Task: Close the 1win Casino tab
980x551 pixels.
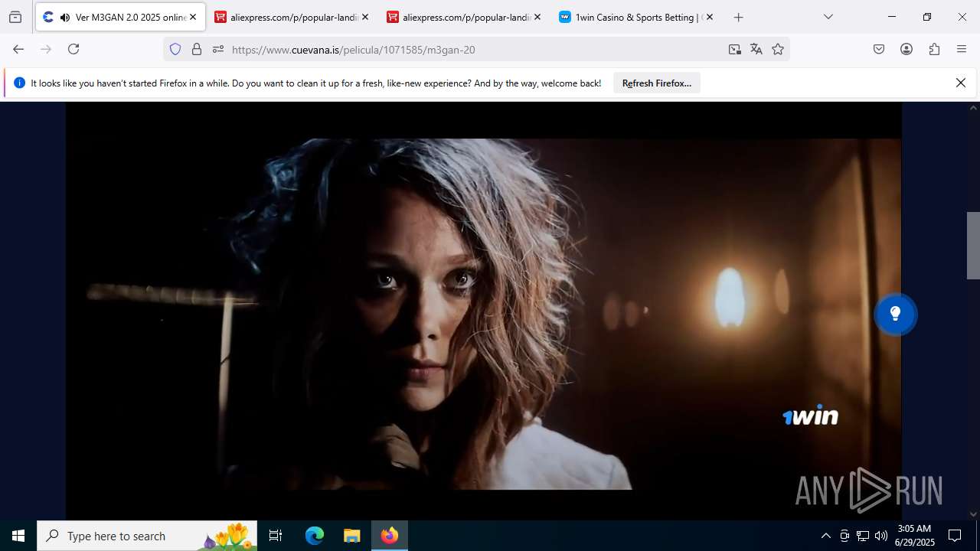Action: pos(710,17)
